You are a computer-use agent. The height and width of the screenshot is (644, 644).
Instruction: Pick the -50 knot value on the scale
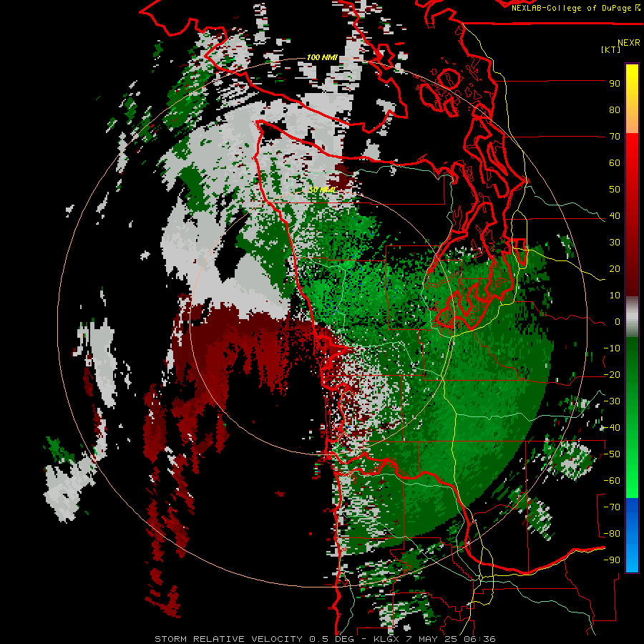click(x=612, y=454)
